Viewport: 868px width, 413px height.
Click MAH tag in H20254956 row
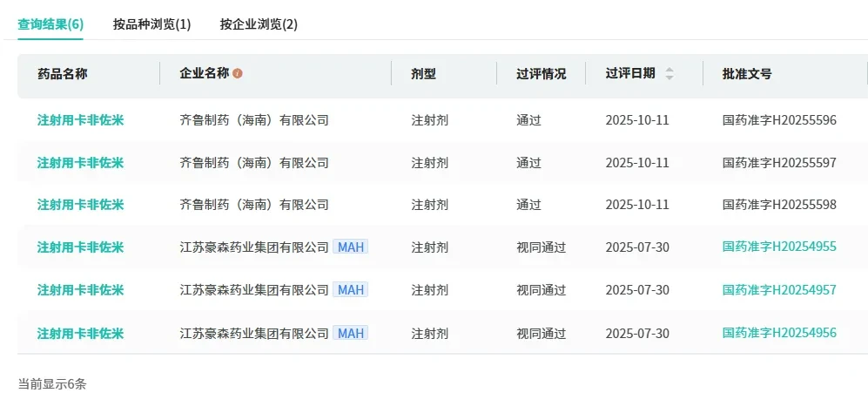tap(350, 333)
